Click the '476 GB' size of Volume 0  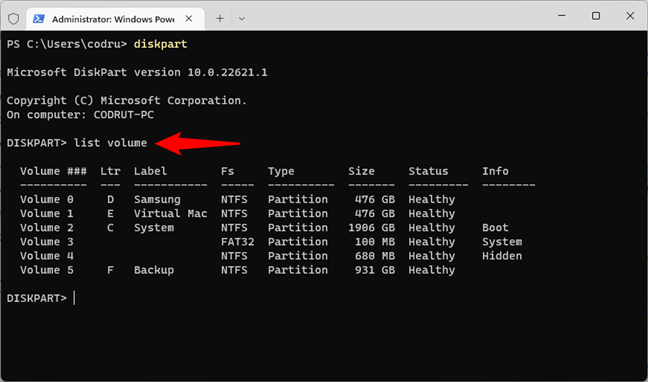[x=375, y=199]
